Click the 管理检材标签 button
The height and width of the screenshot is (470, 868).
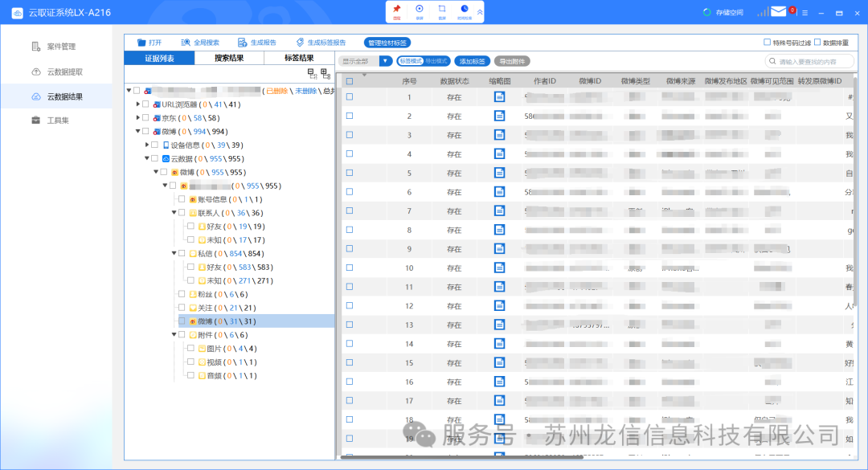click(387, 43)
